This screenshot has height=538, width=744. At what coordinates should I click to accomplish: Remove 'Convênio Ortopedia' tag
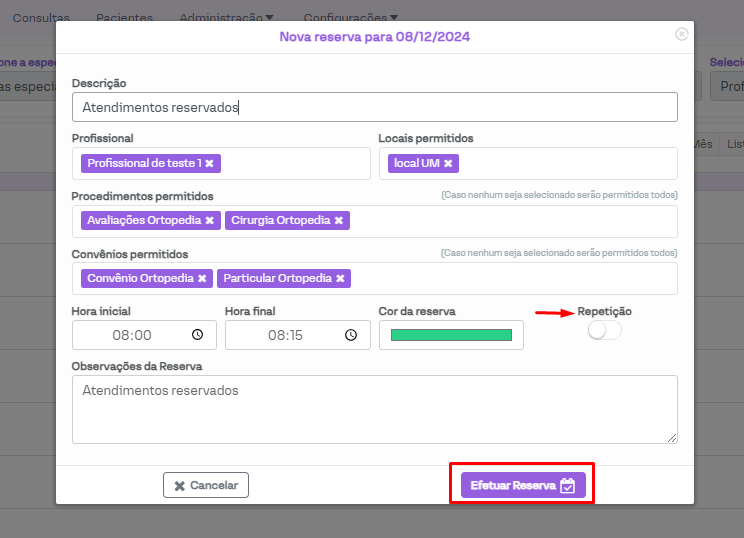point(202,278)
